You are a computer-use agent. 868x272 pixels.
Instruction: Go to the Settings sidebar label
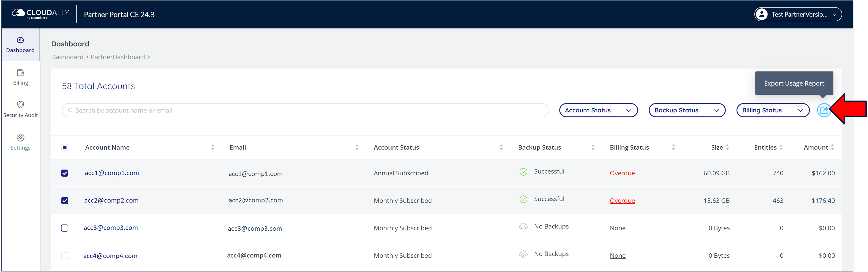[20, 148]
